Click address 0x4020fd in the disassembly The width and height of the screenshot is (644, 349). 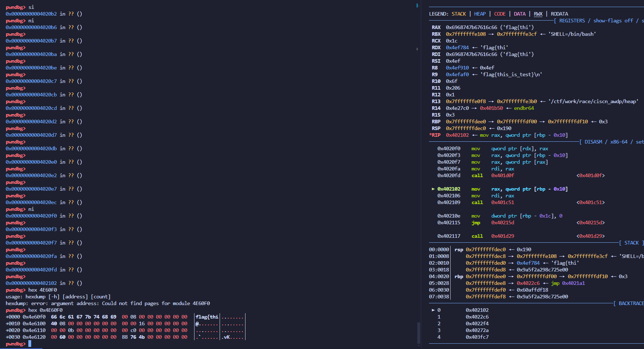click(449, 175)
